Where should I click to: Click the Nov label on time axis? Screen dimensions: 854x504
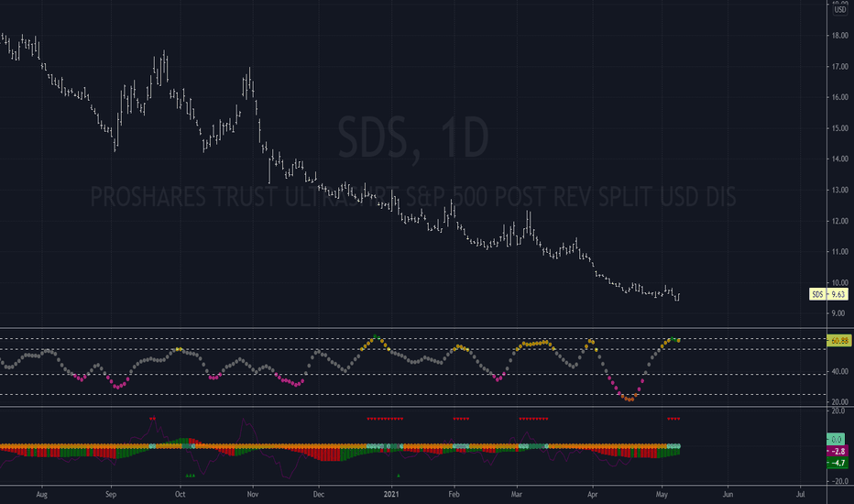point(253,495)
